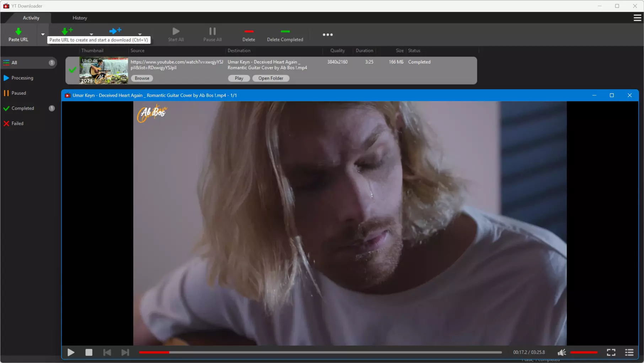The width and height of the screenshot is (644, 363).
Task: Click the destination filename 'Umar Keyn - Deceived Heart Again'
Action: pos(267,65)
